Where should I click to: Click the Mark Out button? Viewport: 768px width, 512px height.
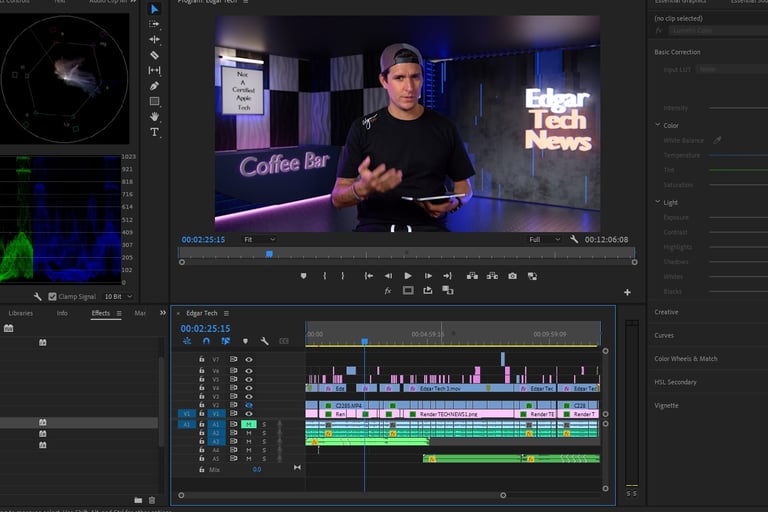tap(342, 276)
